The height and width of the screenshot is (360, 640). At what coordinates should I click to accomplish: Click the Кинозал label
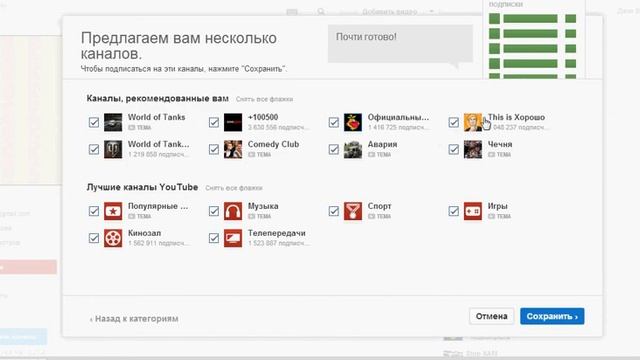click(144, 233)
